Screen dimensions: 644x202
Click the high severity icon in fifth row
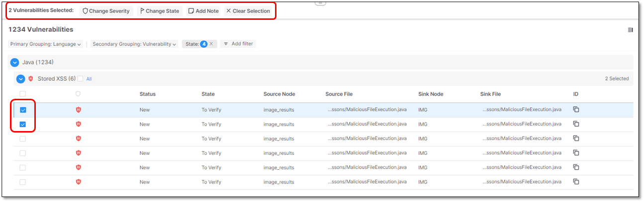tap(78, 167)
